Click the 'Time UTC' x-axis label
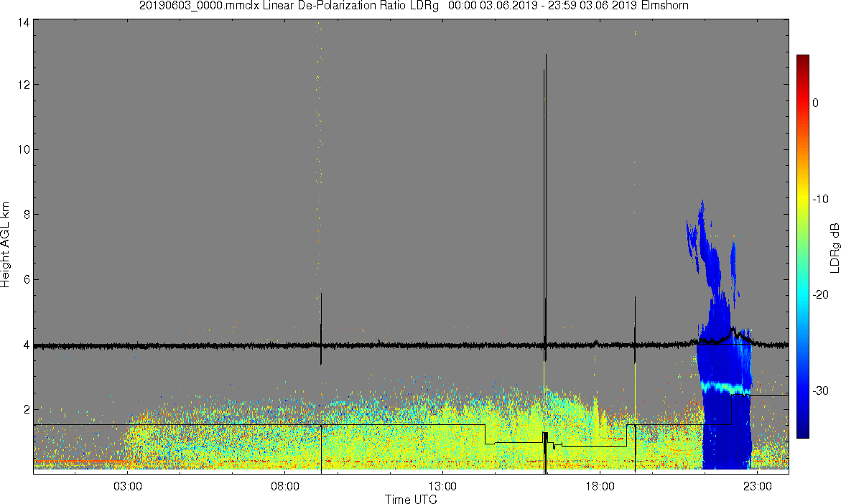Viewport: 841px width, 504px height. [x=411, y=499]
